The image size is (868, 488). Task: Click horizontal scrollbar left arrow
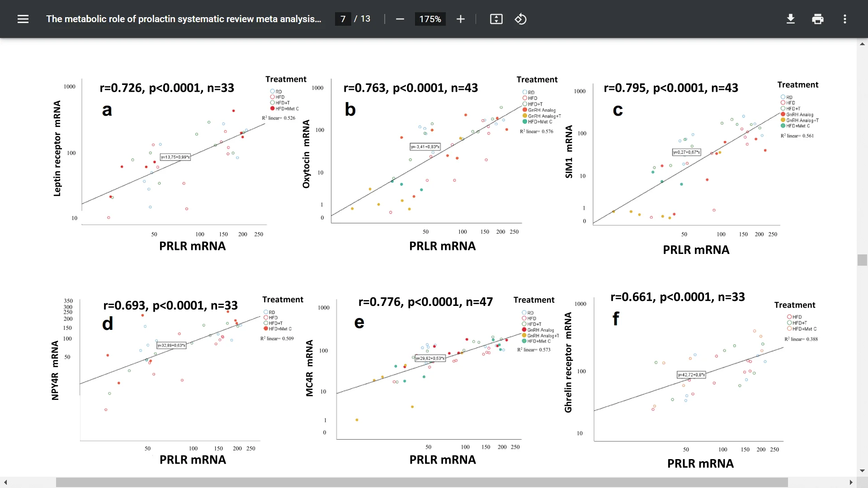[5, 483]
